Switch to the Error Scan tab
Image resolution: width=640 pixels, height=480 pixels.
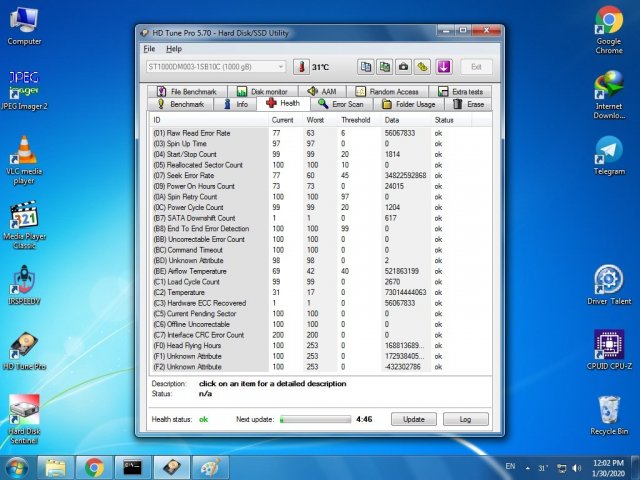coord(341,103)
